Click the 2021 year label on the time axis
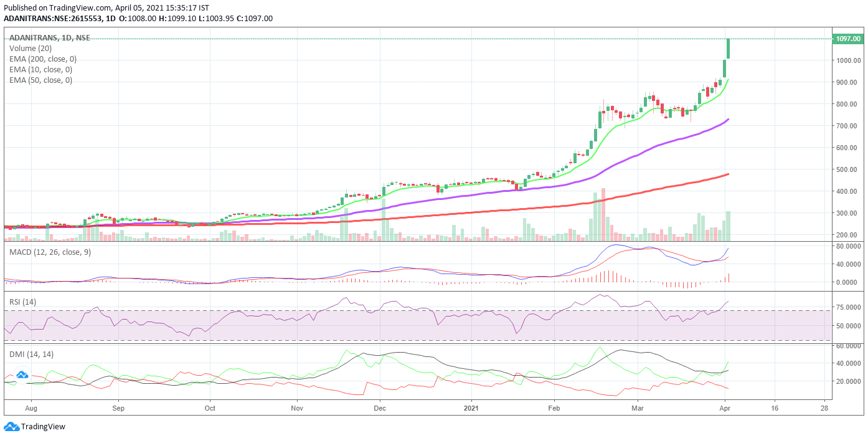 [471, 409]
